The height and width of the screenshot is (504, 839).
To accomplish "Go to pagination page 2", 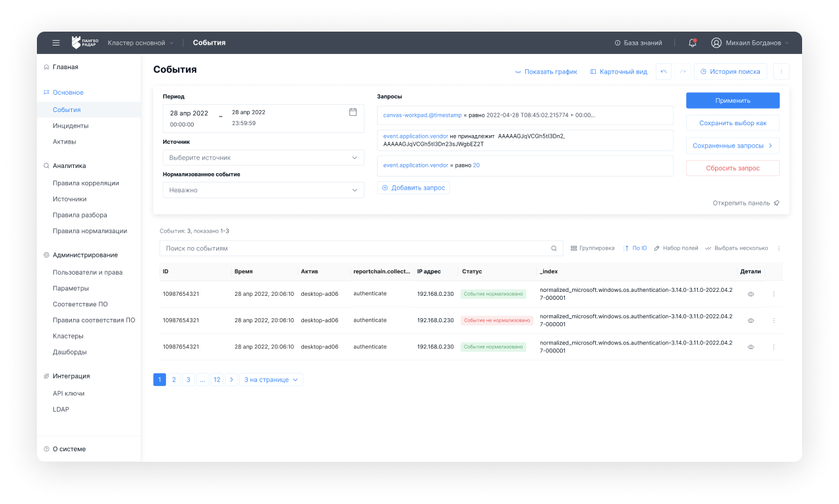I will click(174, 379).
